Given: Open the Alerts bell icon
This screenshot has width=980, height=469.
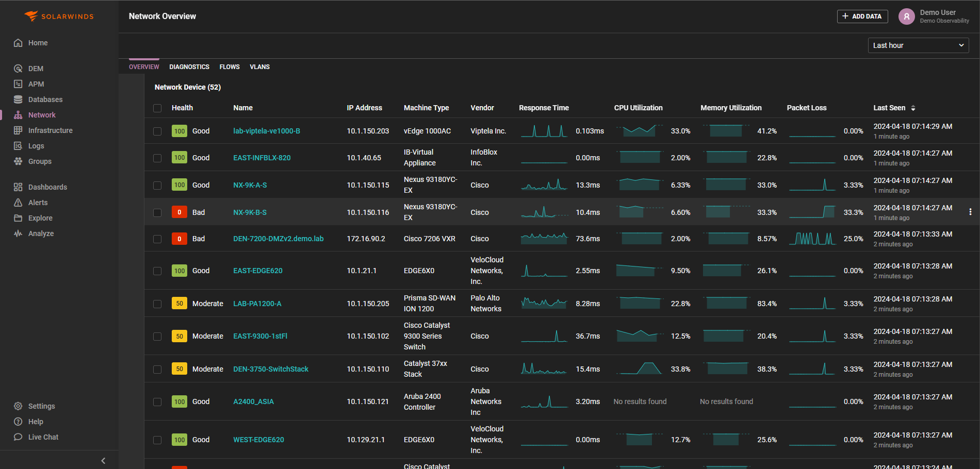Looking at the screenshot, I should click(18, 203).
